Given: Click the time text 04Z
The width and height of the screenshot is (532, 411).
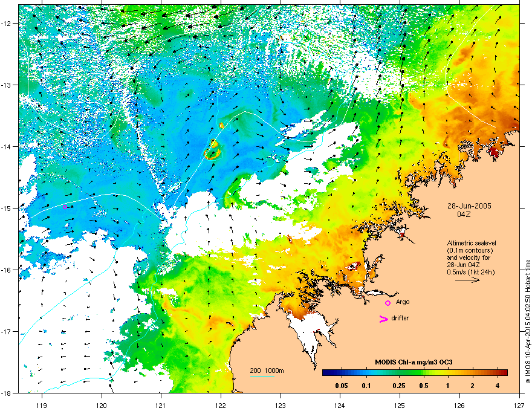Looking at the screenshot, I should tap(464, 215).
